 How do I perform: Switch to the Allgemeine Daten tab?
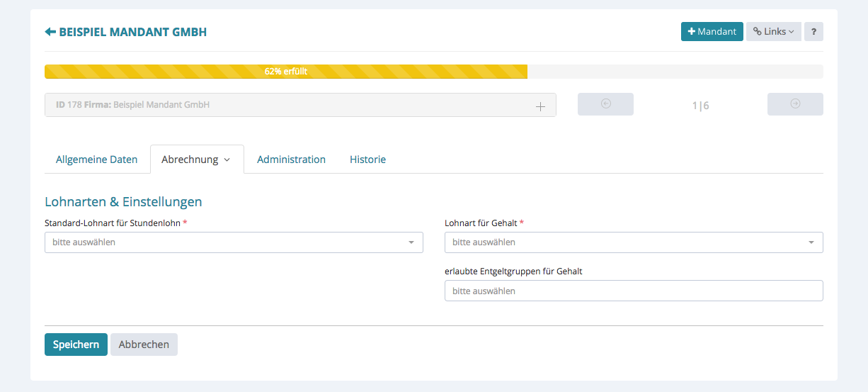[97, 159]
